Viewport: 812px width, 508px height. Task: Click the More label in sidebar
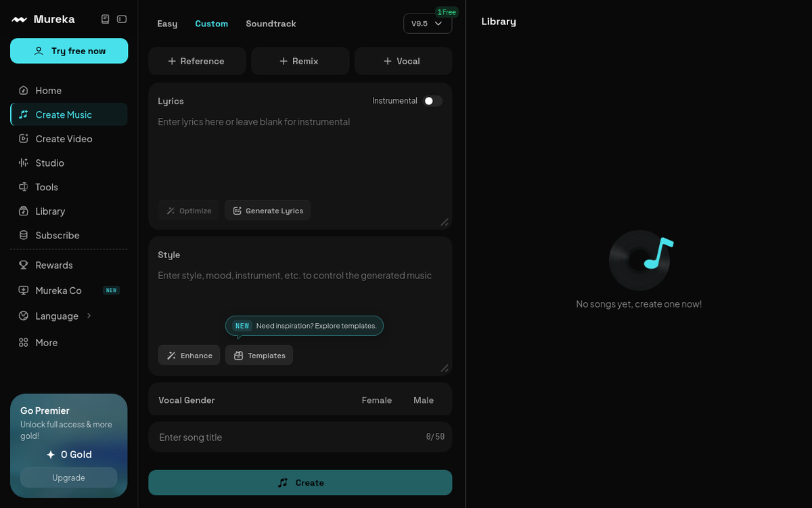tap(47, 343)
